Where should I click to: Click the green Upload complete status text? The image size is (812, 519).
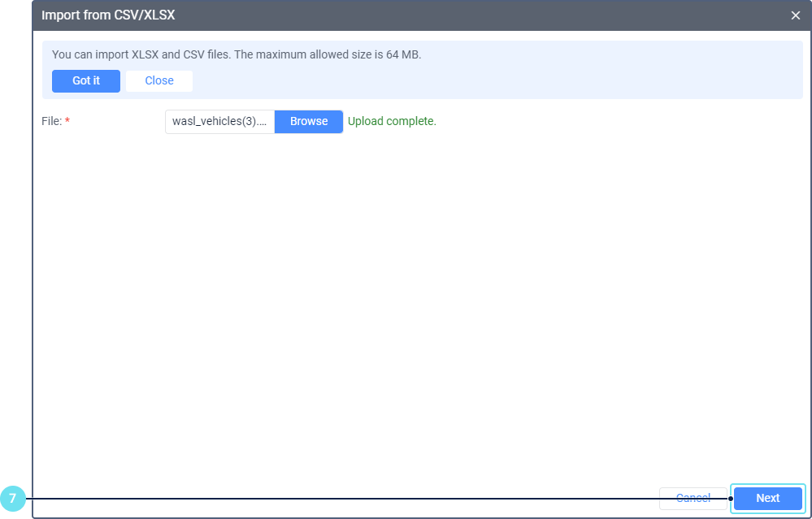392,122
